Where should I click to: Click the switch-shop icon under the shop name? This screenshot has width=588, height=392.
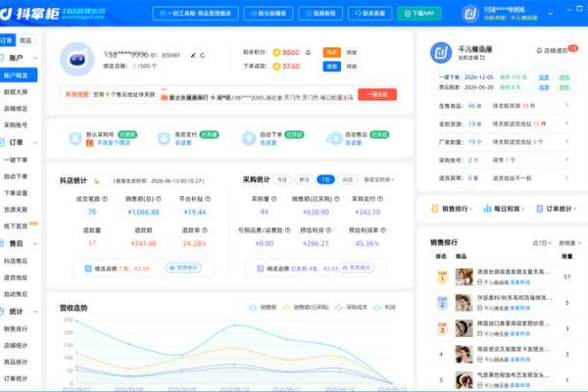tap(482, 58)
